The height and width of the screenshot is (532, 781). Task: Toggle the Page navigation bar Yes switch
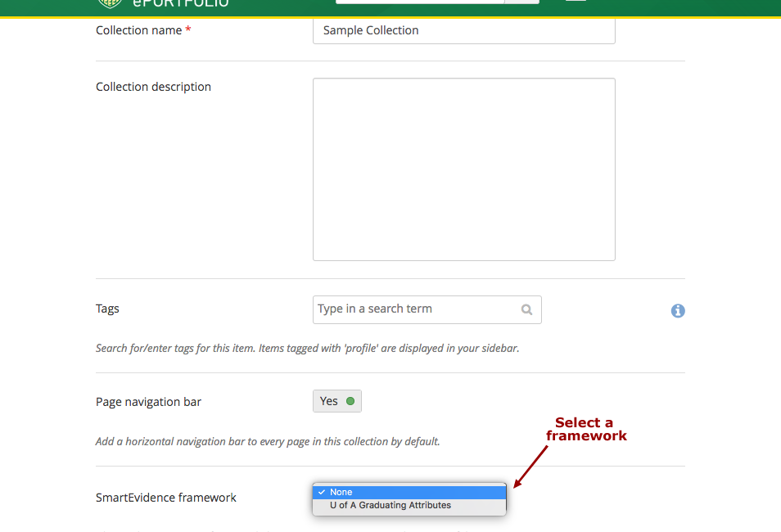pyautogui.click(x=336, y=401)
